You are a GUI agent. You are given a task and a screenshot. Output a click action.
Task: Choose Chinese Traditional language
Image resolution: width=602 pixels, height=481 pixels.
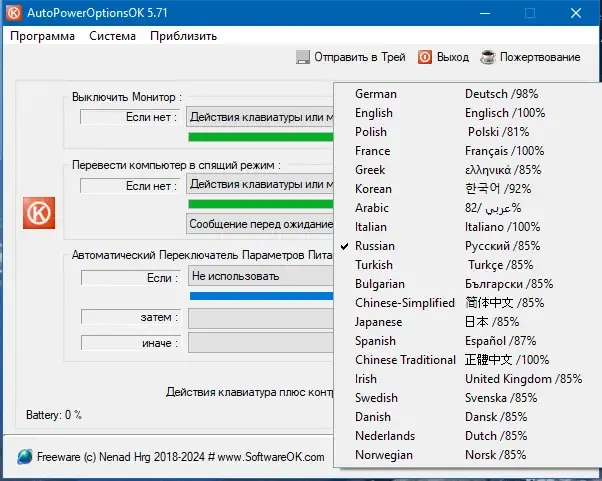(467, 360)
